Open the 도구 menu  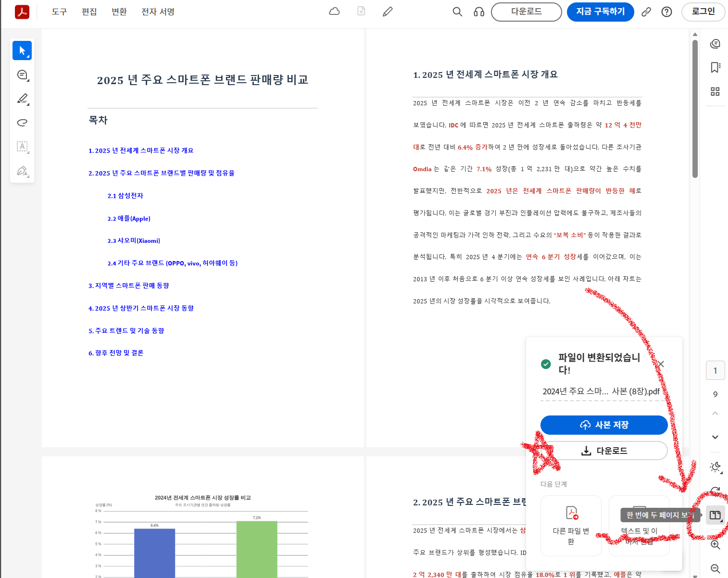59,12
